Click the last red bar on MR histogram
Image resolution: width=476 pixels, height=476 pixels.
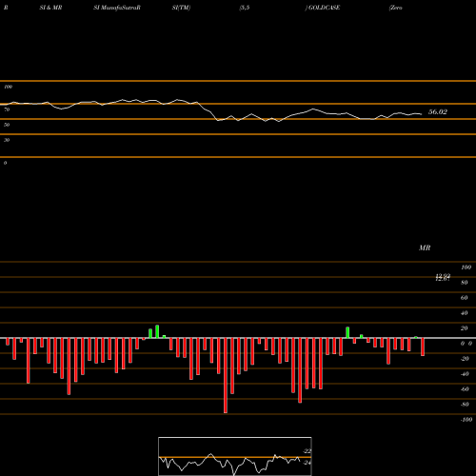[423, 347]
